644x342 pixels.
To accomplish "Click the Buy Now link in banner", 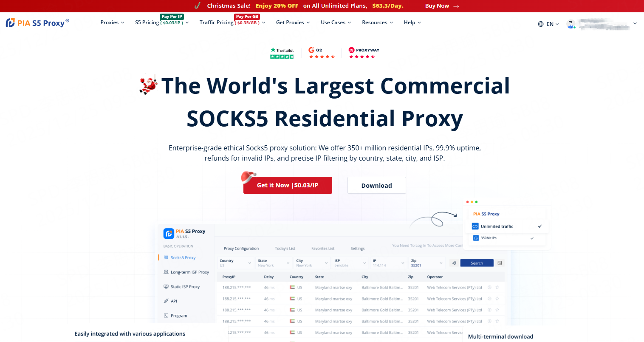I will tap(437, 6).
